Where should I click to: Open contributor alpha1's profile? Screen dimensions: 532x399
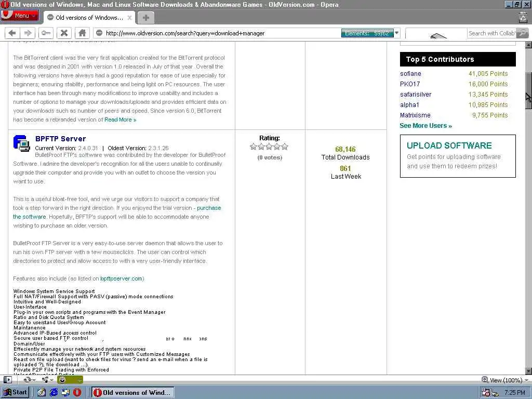click(409, 105)
